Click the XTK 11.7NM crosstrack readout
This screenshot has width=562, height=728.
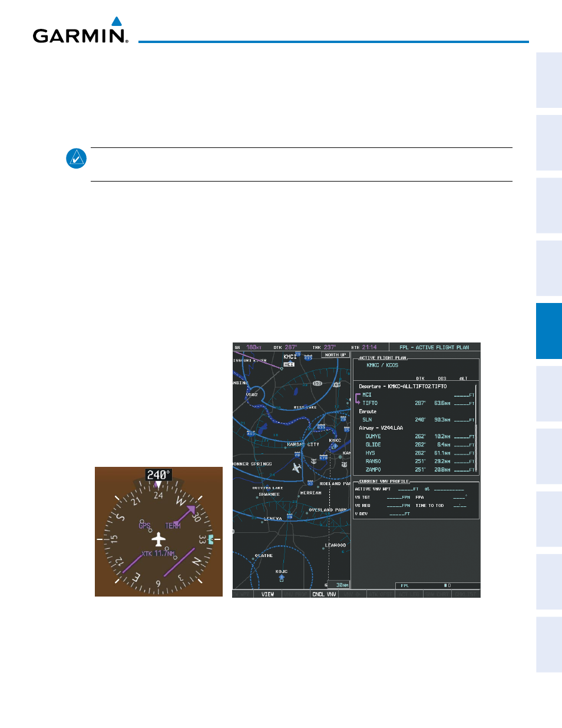(x=158, y=554)
